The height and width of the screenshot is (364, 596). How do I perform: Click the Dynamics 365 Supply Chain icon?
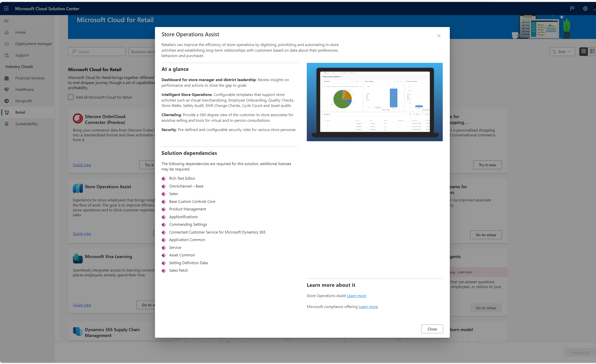[78, 331]
